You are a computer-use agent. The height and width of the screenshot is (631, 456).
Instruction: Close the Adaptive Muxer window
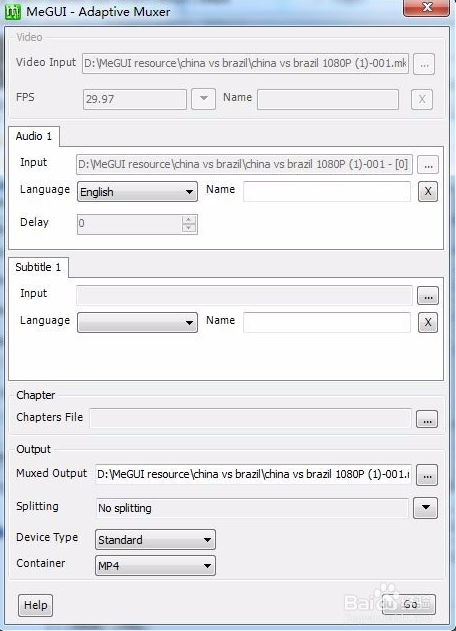pyautogui.click(x=427, y=7)
